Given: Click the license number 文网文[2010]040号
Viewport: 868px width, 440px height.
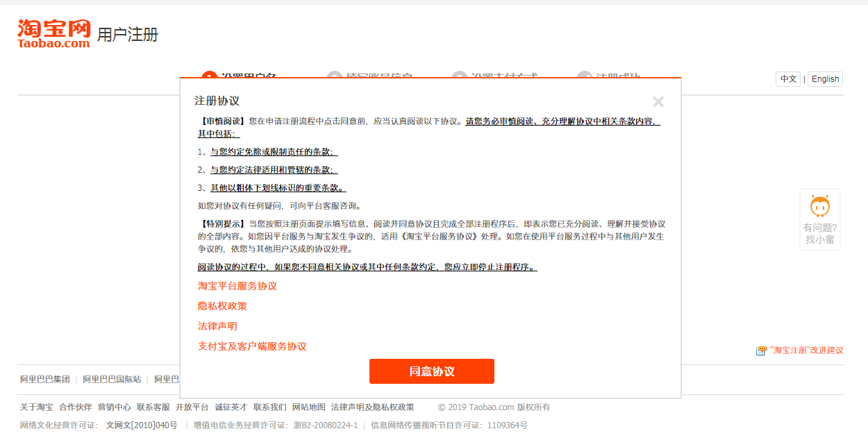Looking at the screenshot, I should [x=142, y=425].
